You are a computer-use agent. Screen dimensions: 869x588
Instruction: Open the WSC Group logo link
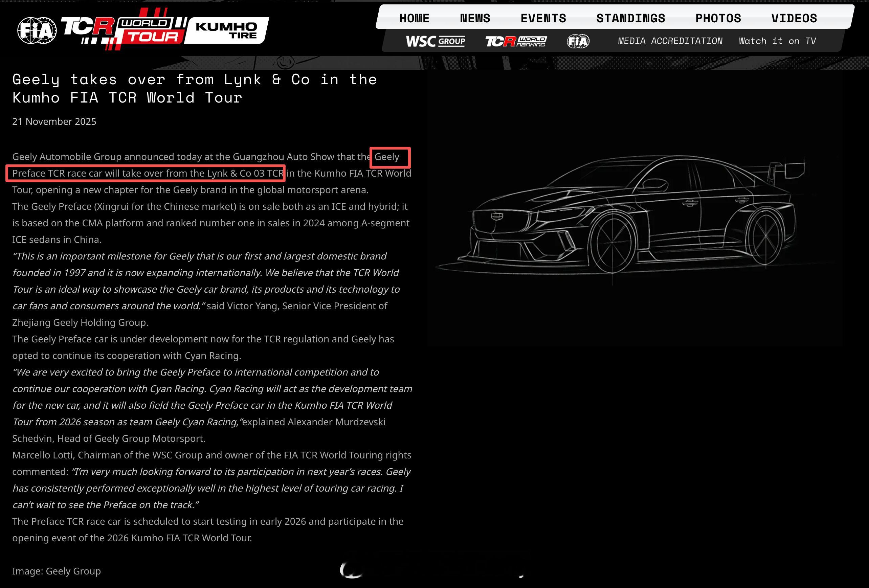(x=435, y=41)
